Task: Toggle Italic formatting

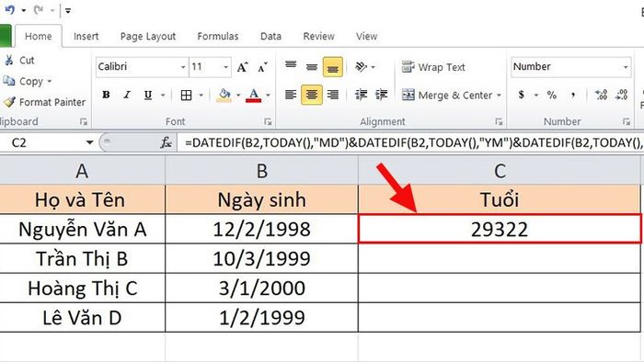Action: tap(127, 96)
